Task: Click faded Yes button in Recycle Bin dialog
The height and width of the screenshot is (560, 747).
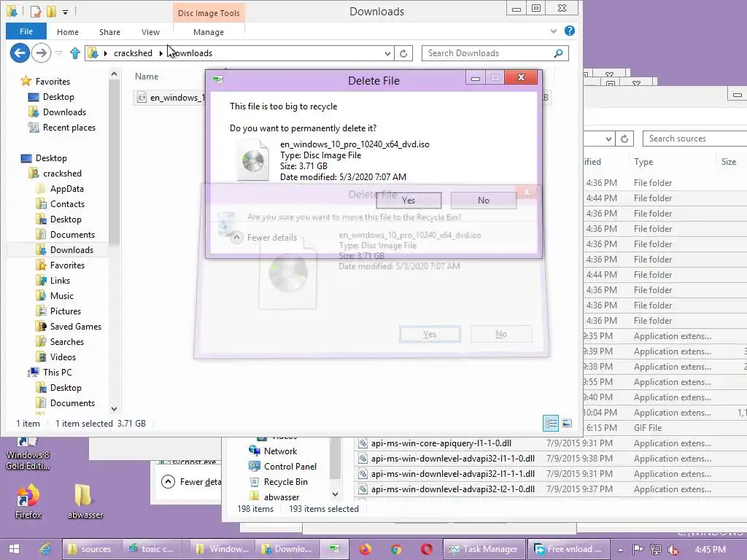Action: 430,334
